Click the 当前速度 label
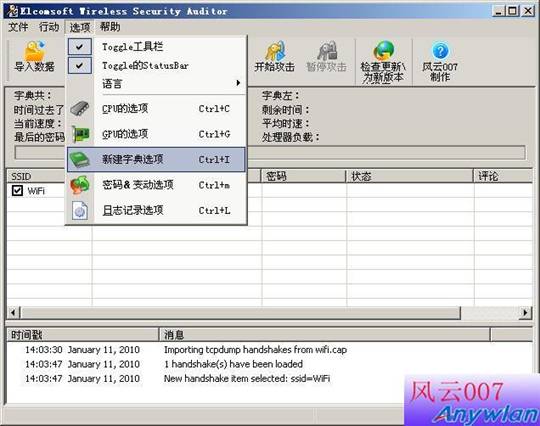The image size is (540, 426). click(x=38, y=124)
